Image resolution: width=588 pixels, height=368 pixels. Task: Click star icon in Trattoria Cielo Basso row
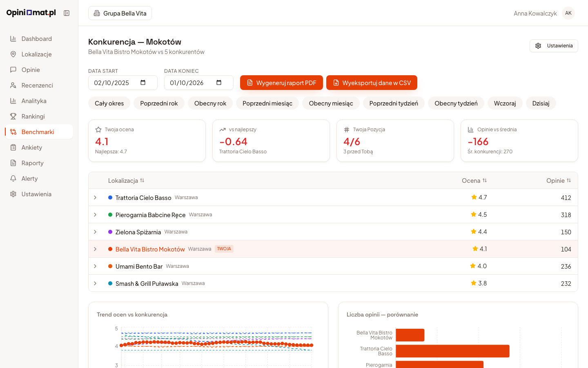click(x=474, y=197)
